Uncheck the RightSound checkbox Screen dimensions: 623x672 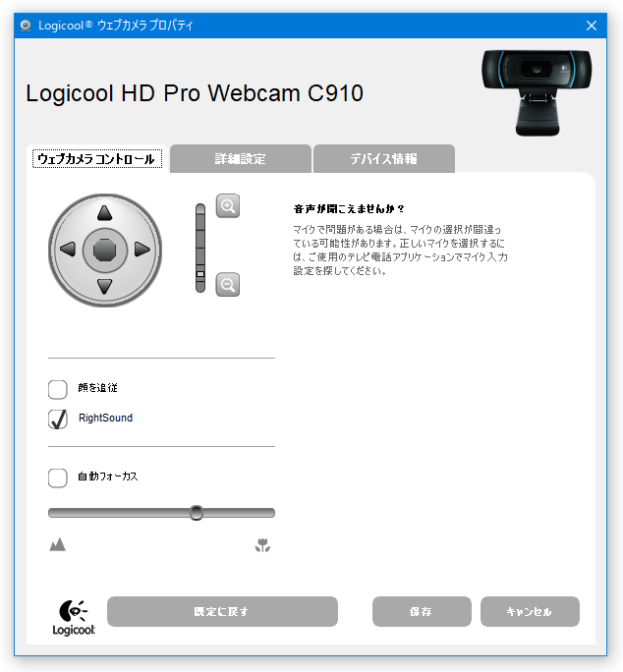point(58,420)
